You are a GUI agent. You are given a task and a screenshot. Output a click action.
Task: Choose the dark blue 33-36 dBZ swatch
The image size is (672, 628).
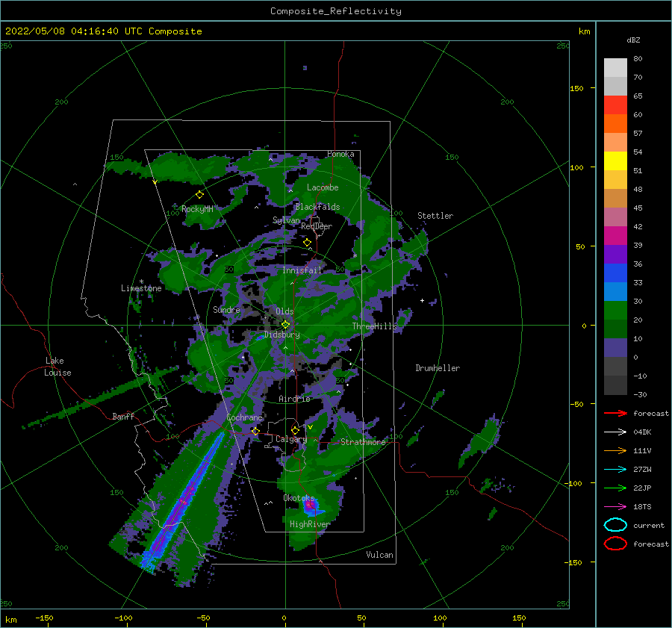pos(615,273)
